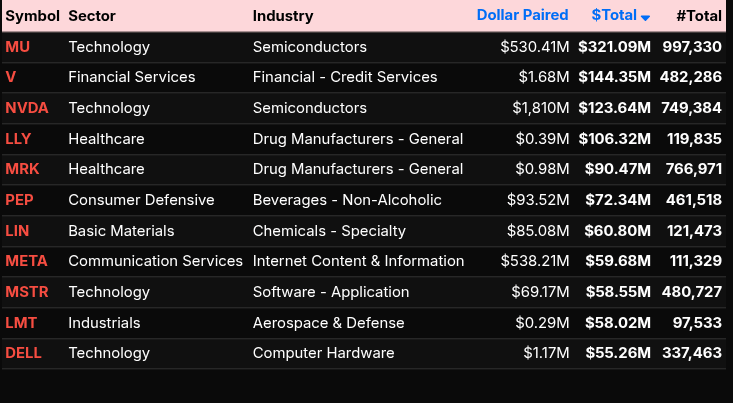Sort table by Symbol column header

[x=33, y=16]
